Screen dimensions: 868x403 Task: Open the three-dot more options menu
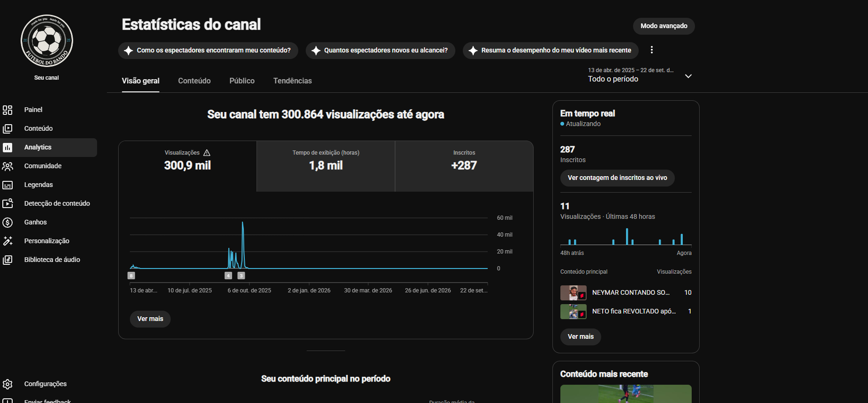click(652, 50)
